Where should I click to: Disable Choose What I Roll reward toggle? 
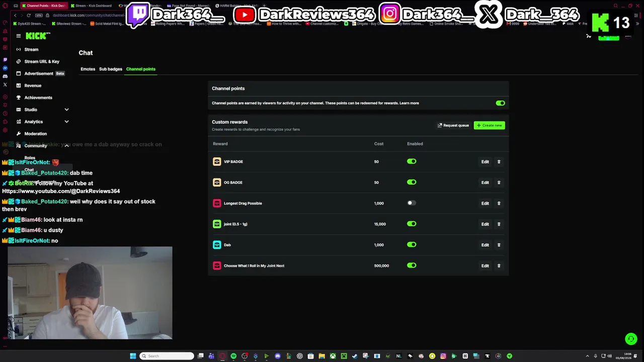click(x=412, y=265)
